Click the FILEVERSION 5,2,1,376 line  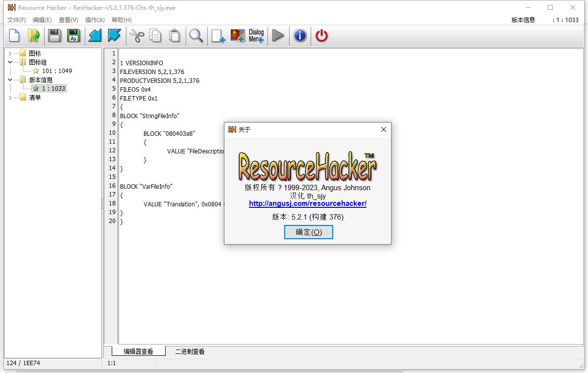click(x=152, y=72)
